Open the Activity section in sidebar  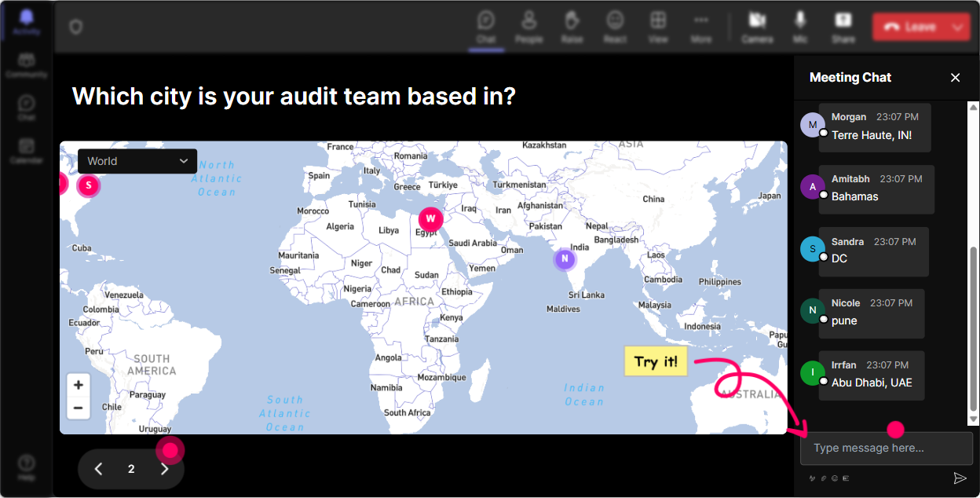click(x=27, y=22)
